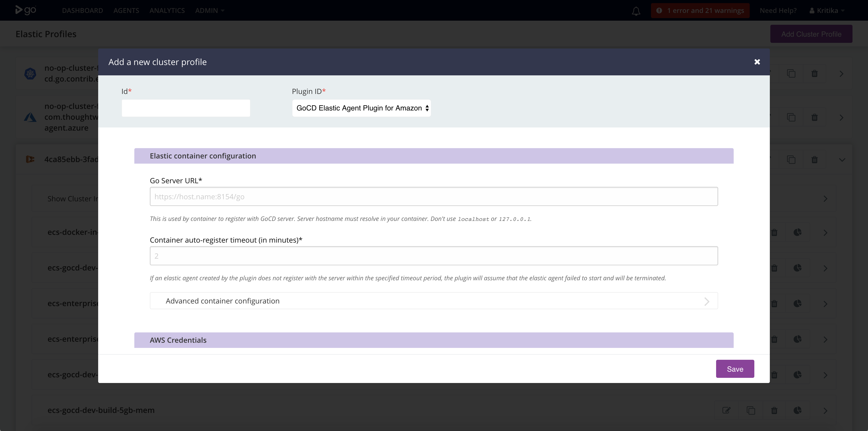Delete the ecs-docker-in elastic profile

pos(774,232)
